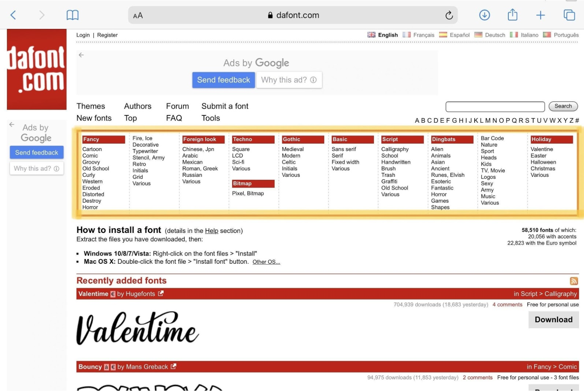Click the font search input field
The width and height of the screenshot is (584, 392).
pyautogui.click(x=495, y=106)
